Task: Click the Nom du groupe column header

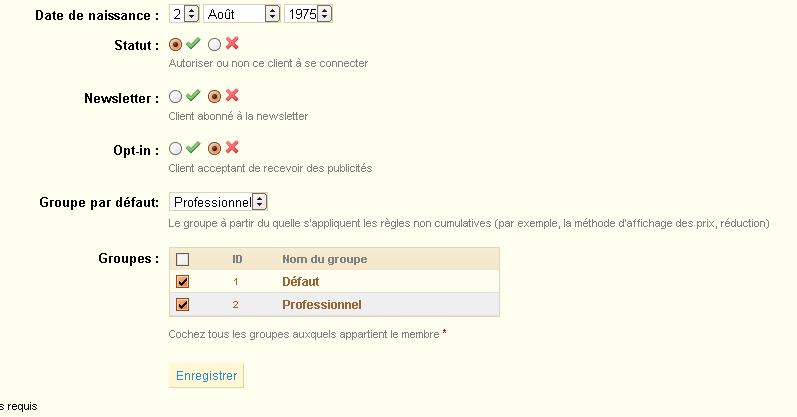Action: click(324, 259)
